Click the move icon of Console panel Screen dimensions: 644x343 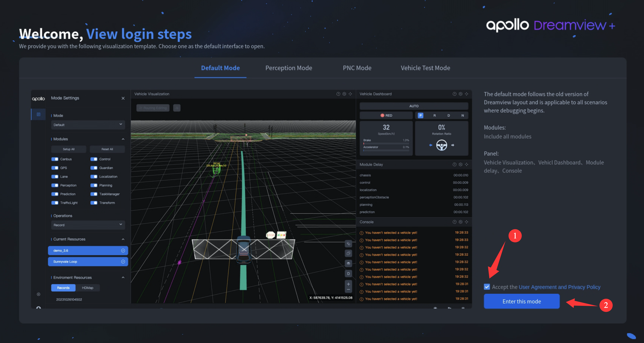(466, 222)
